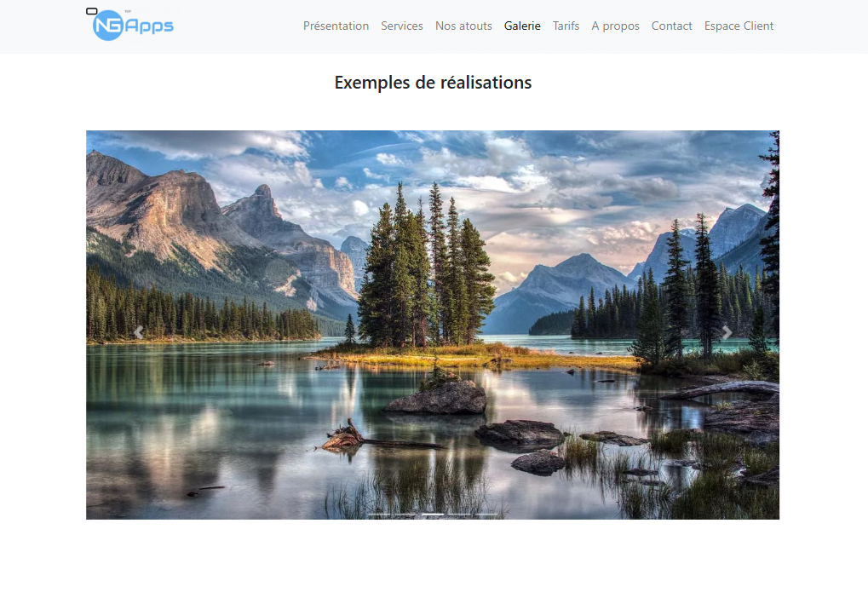Open the Services nav link
Image resolution: width=868 pixels, height=604 pixels.
tap(402, 26)
